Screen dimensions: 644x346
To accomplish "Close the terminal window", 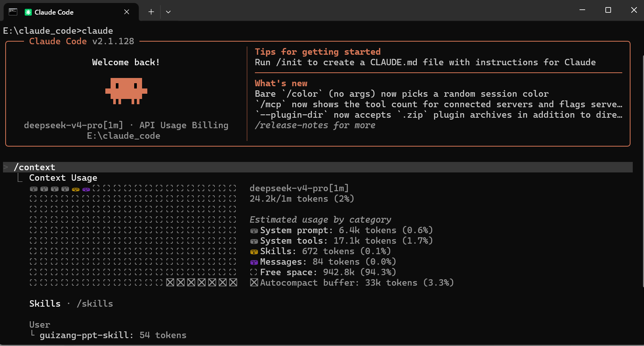I will point(634,10).
